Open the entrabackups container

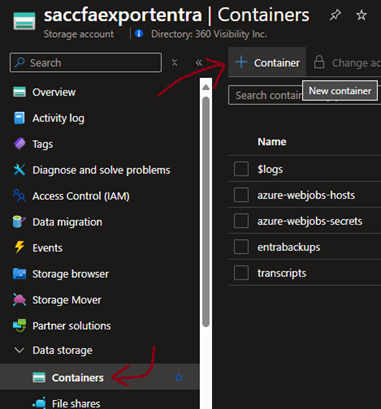(x=288, y=247)
